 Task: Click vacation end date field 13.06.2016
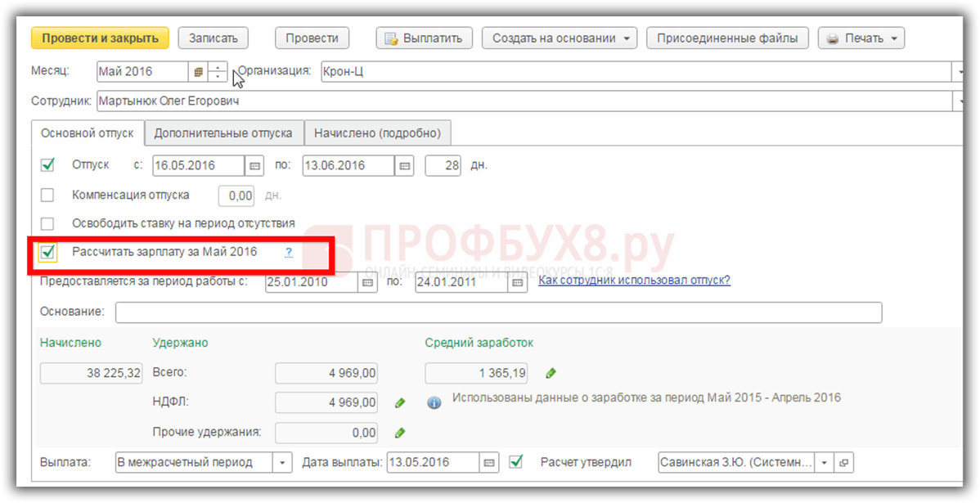coord(348,165)
